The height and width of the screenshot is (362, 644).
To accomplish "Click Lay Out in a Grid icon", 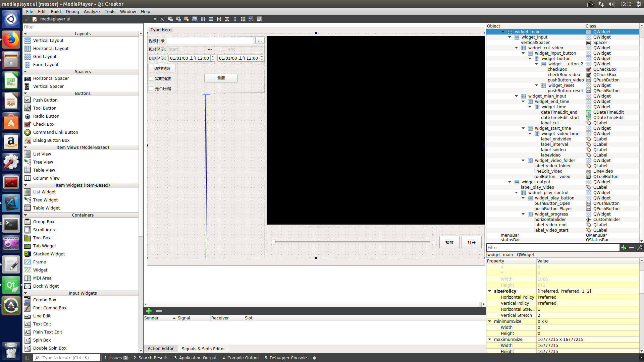I will [x=243, y=19].
